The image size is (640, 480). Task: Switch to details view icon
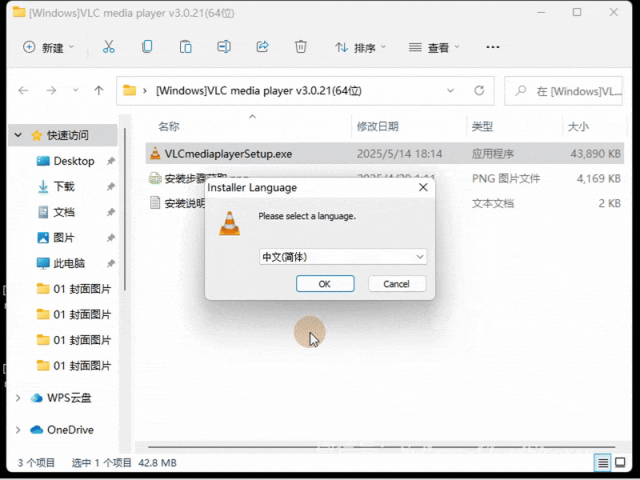(x=603, y=462)
